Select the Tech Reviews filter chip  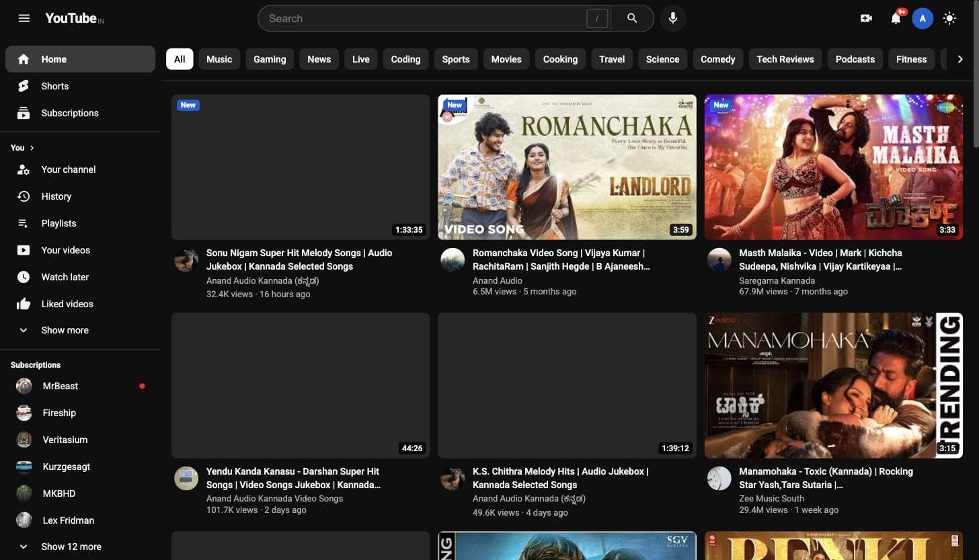[x=785, y=59]
